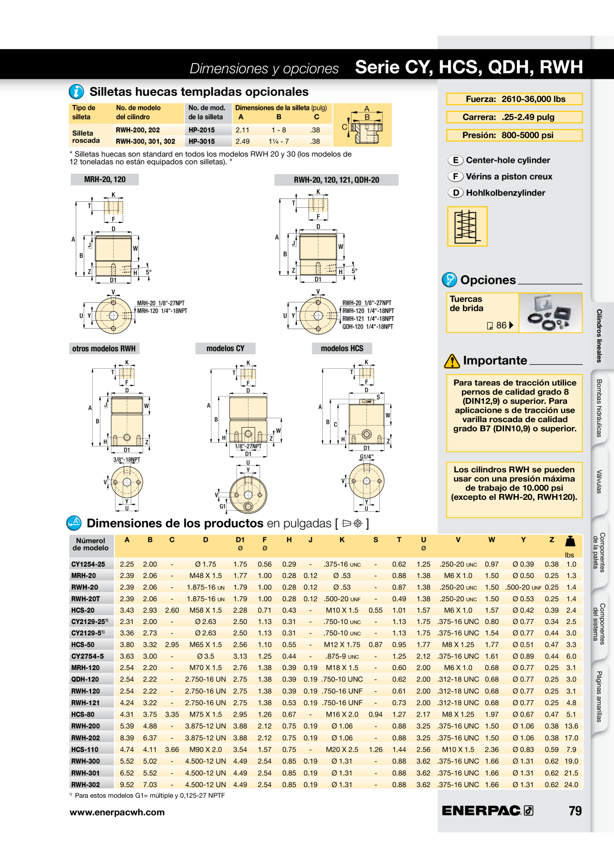This screenshot has height=868, width=614.
Task: Open the Páginas amarillas side tab
Action: (599, 697)
